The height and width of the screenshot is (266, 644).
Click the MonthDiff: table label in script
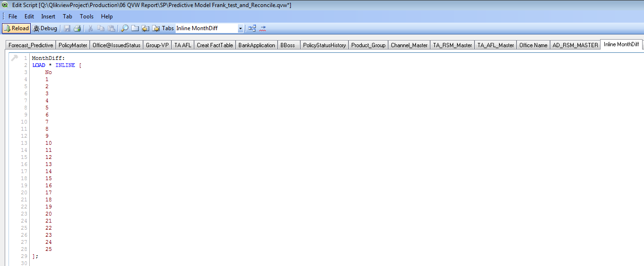coord(48,58)
